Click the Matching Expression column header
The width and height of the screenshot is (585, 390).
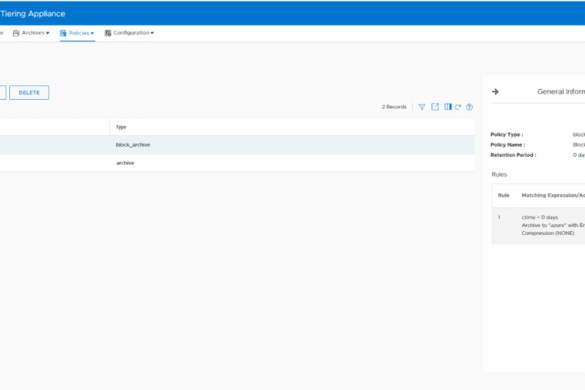pos(553,195)
